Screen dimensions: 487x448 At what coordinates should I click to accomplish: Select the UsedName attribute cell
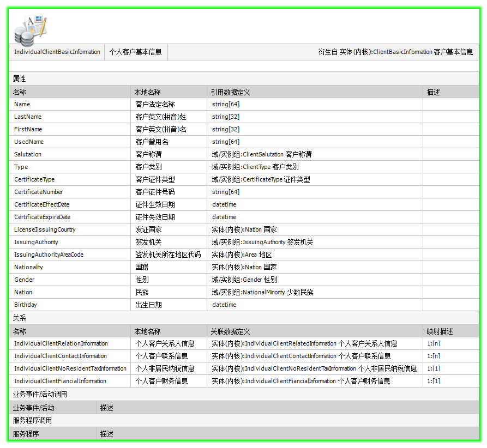[x=70, y=142]
